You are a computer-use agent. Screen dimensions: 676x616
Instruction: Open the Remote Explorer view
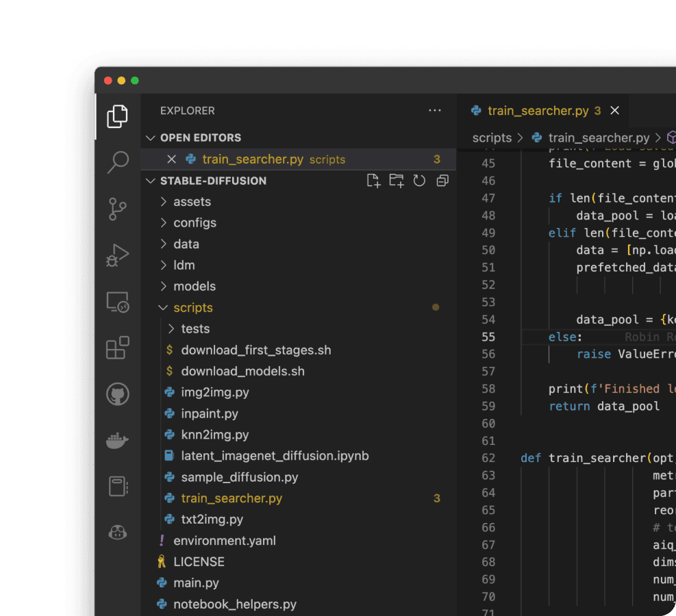coord(117,302)
